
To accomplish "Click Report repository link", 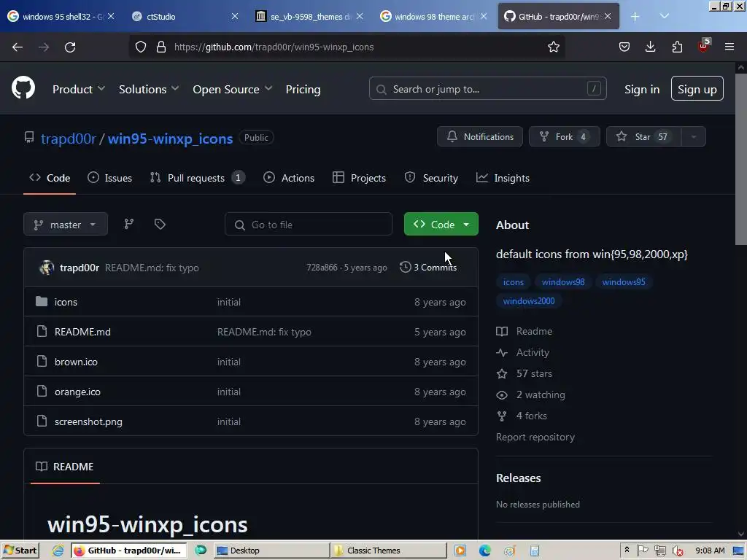I will (x=535, y=437).
